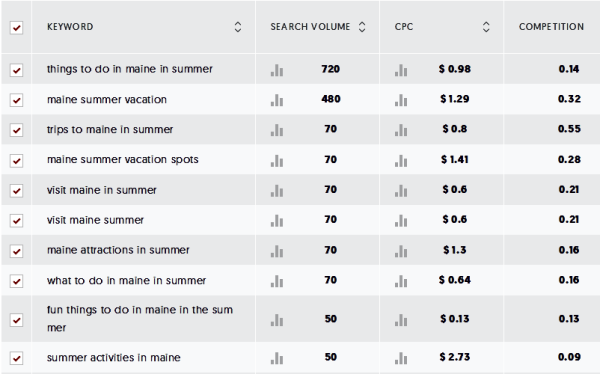
Task: Open volume chart icon for 'maine summer vacation spots'
Action: (277, 160)
